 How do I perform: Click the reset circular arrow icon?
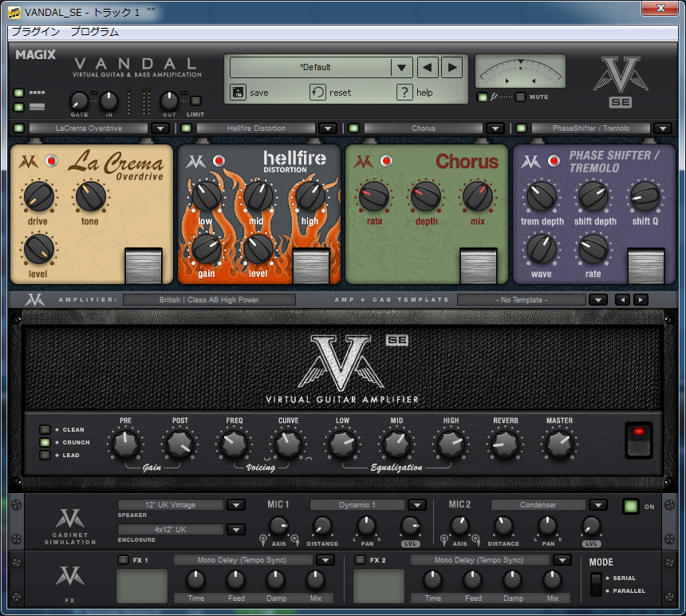(x=317, y=93)
